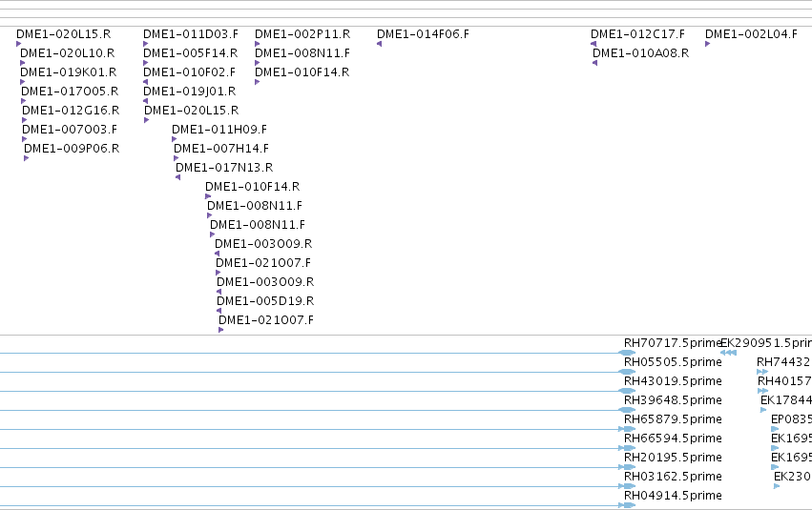
Task: Select the blue arrowhead glyph below RH70717.5prime
Action: (627, 353)
